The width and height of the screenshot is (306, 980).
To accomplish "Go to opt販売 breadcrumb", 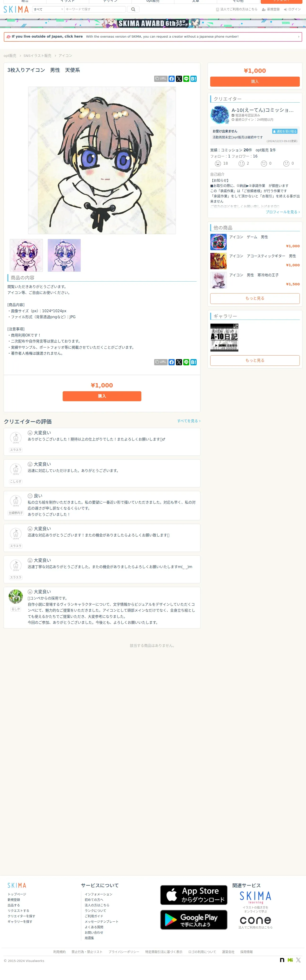I will [x=10, y=55].
